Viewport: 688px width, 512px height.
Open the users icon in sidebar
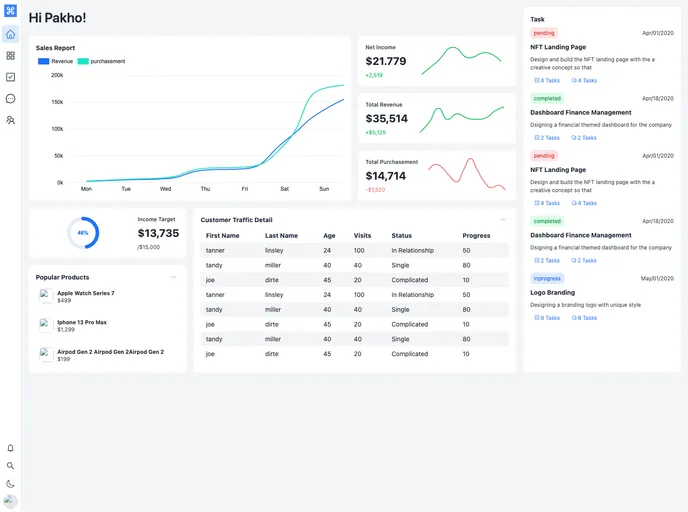(10, 120)
